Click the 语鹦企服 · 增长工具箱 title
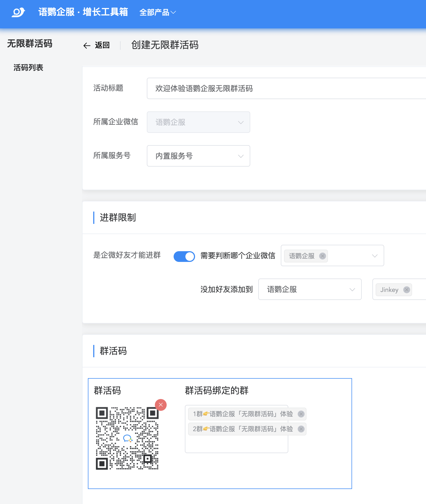 coord(83,12)
